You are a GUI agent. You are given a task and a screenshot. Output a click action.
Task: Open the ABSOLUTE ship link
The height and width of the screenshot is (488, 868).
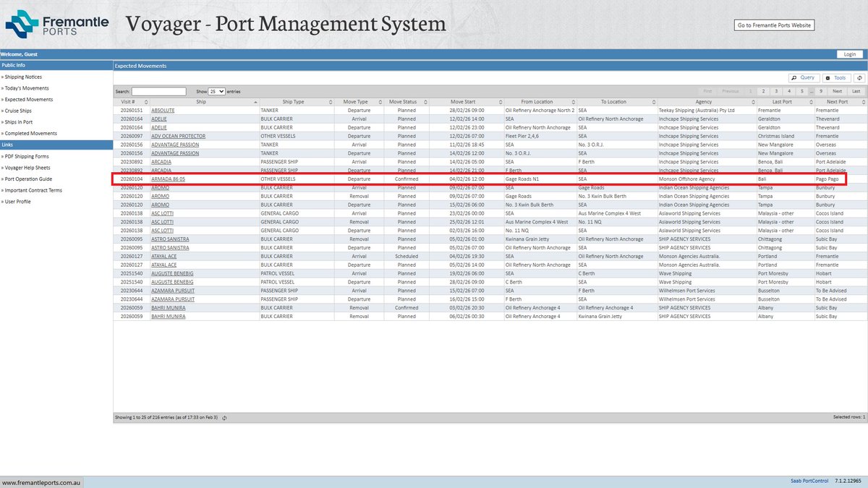point(163,111)
